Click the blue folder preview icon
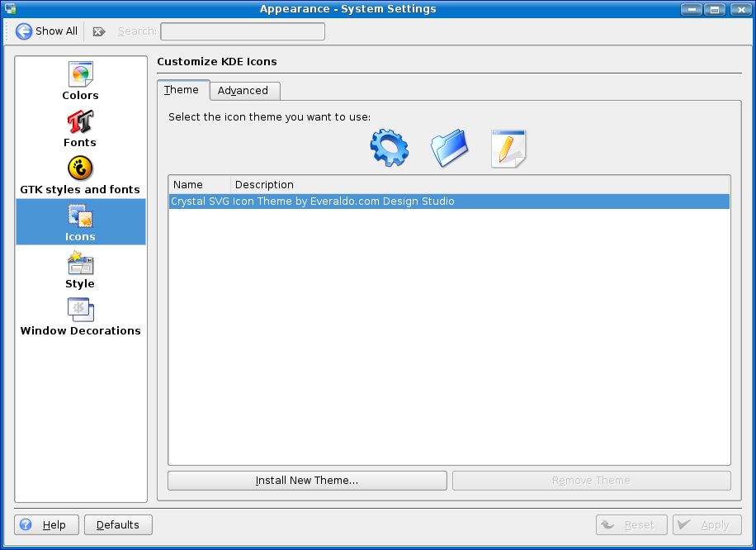Image resolution: width=756 pixels, height=550 pixels. pos(449,149)
